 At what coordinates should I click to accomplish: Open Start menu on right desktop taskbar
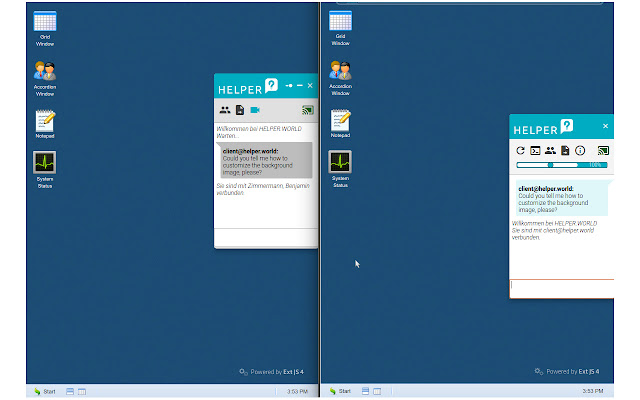[x=340, y=391]
